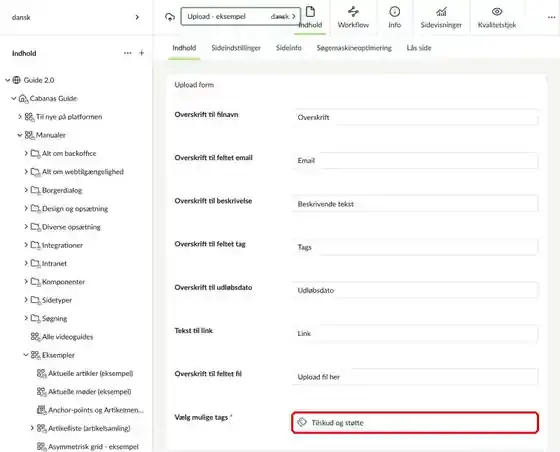560x452 pixels.
Task: Expand the Diverse opsætning folder
Action: click(x=26, y=226)
